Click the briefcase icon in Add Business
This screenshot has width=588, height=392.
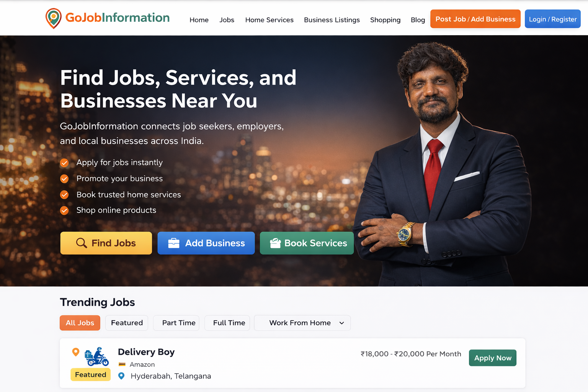[x=174, y=243]
